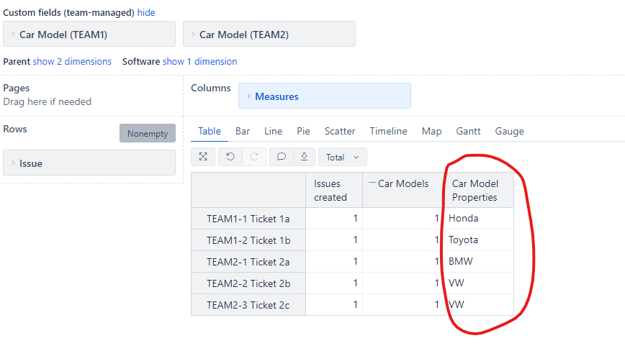The width and height of the screenshot is (625, 364).
Task: Click the export download icon
Action: click(304, 157)
